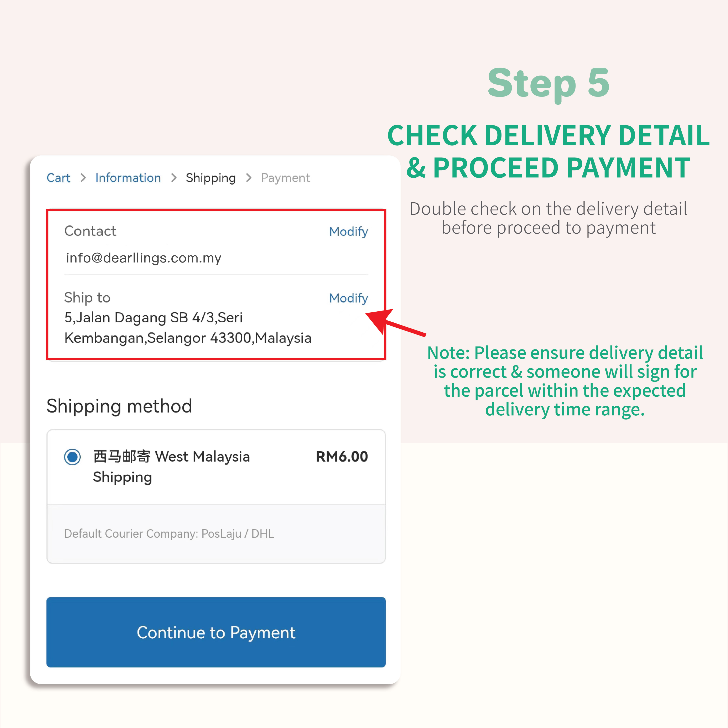
Task: Click the Jalan Dagang shipping address text
Action: pos(188,327)
